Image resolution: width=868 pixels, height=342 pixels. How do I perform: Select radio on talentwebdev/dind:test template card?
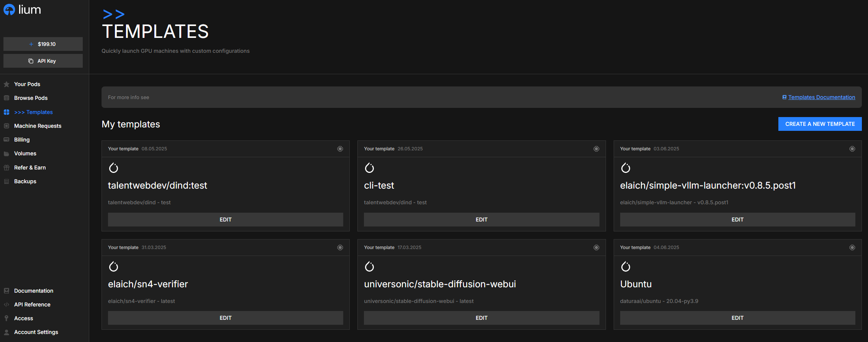[x=340, y=149]
